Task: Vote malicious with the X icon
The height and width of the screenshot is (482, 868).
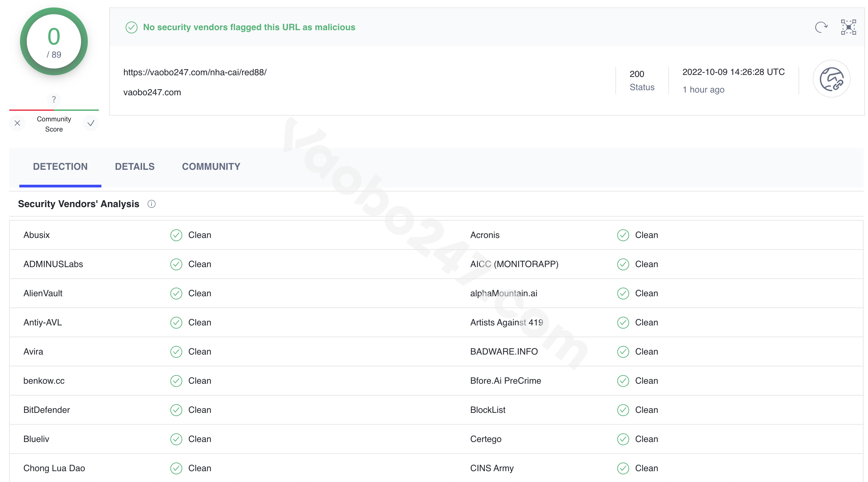Action: coord(17,123)
